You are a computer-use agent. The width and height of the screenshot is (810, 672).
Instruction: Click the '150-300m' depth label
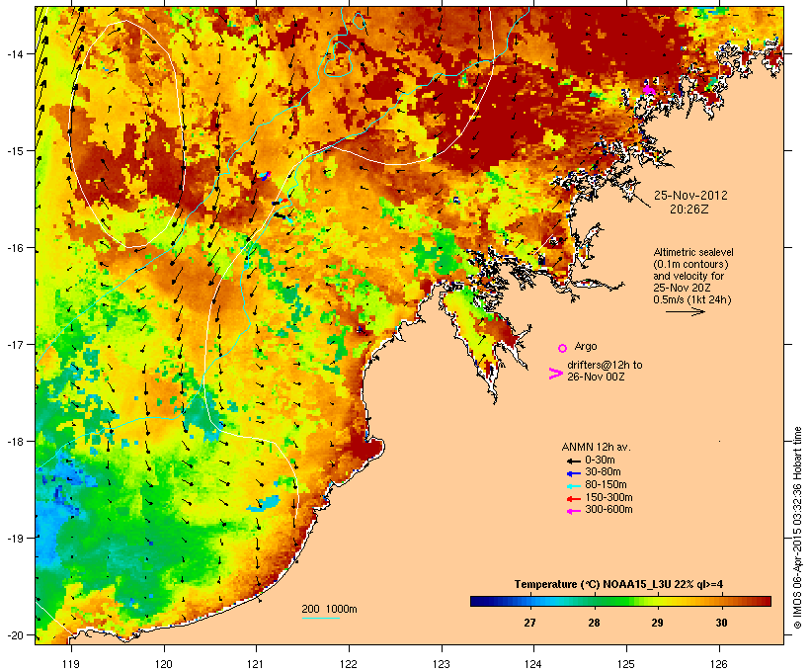pos(608,497)
